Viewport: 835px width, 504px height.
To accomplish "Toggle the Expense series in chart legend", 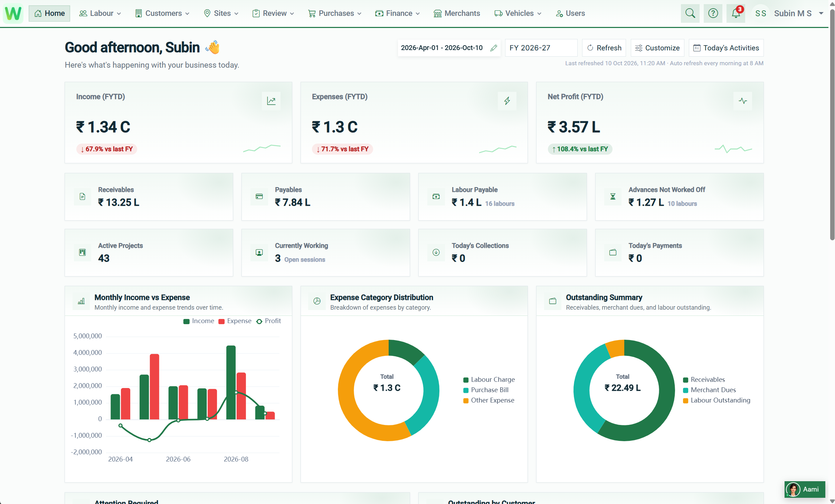I will 235,321.
